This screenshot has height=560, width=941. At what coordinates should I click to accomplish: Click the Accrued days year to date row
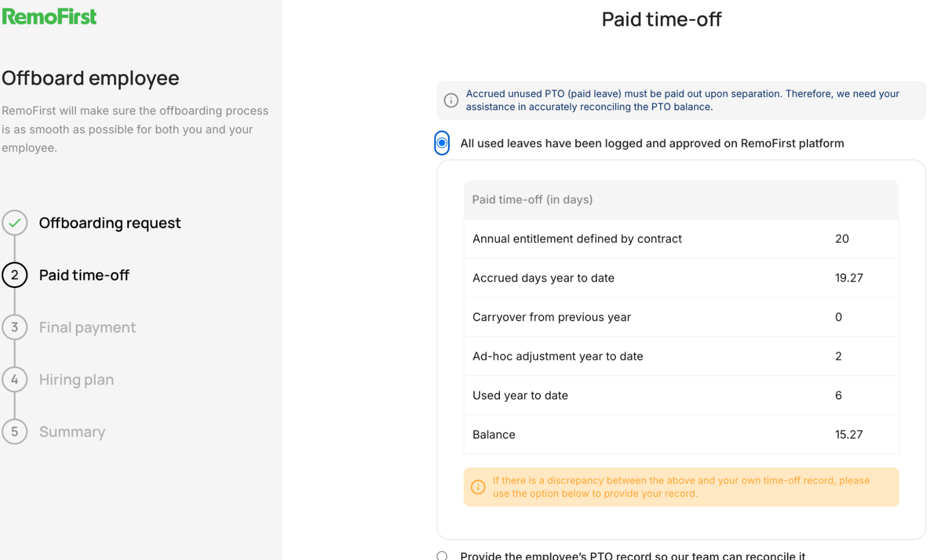point(681,278)
